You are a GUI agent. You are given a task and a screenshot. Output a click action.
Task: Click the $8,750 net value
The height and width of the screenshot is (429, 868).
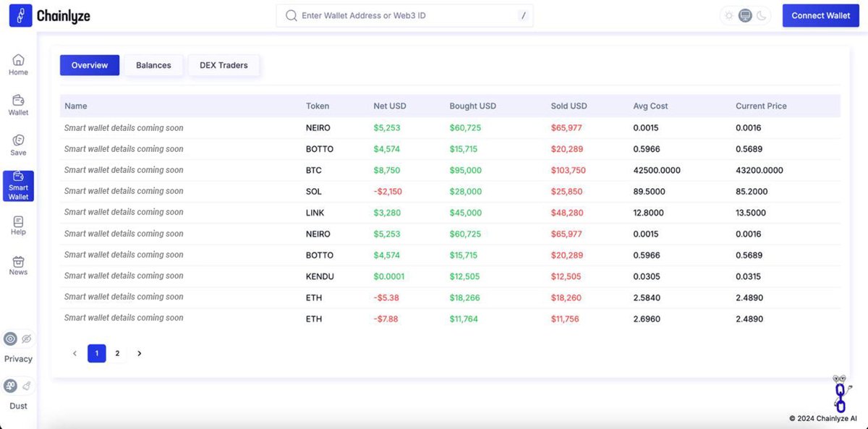(x=387, y=171)
